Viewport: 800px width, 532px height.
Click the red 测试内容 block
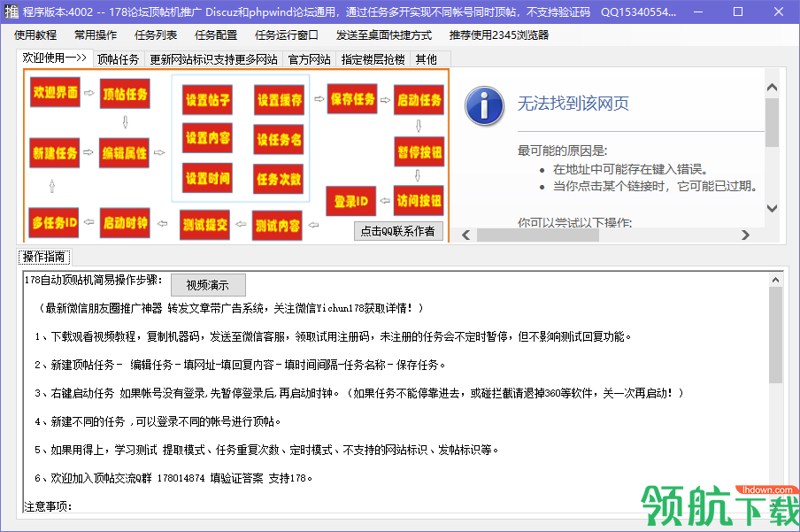(277, 226)
